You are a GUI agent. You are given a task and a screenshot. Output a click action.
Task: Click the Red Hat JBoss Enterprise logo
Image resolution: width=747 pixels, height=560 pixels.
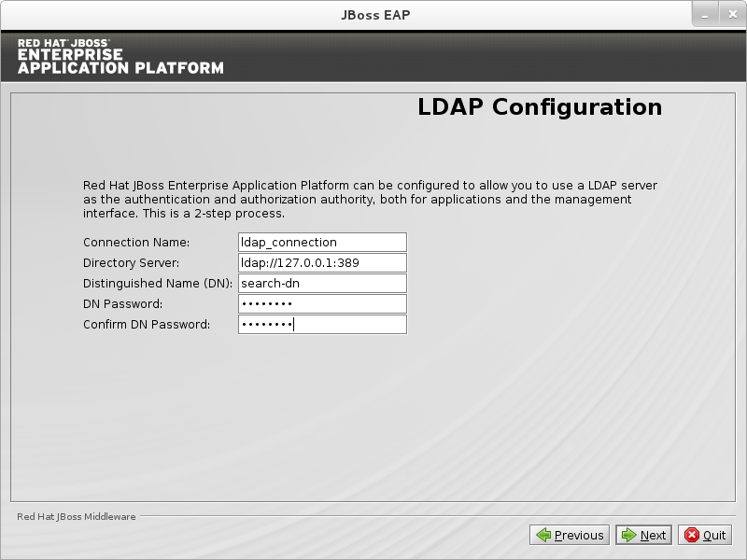click(x=120, y=56)
